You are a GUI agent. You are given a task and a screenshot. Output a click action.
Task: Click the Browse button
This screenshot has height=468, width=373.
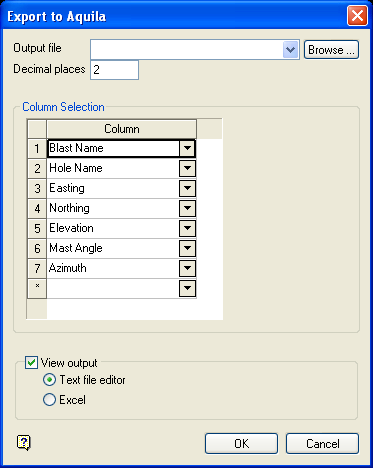point(331,50)
